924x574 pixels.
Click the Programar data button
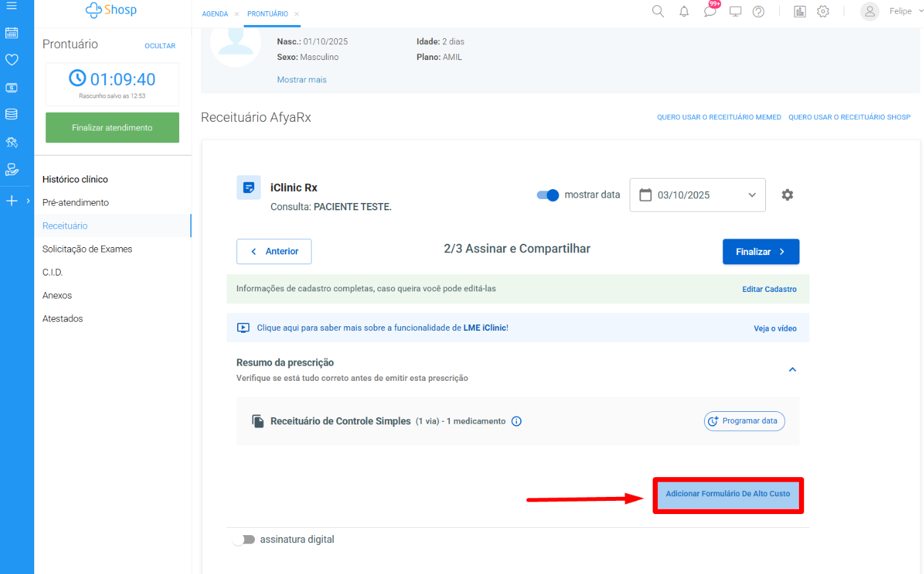click(x=744, y=421)
